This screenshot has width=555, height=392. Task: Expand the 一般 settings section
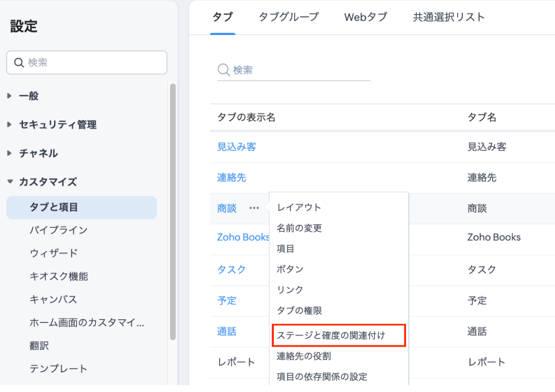(x=10, y=96)
